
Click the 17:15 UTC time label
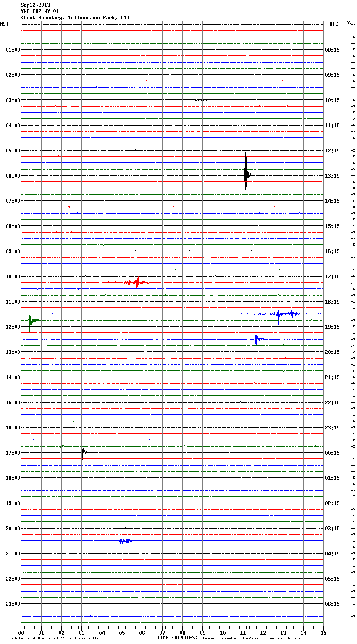[332, 277]
